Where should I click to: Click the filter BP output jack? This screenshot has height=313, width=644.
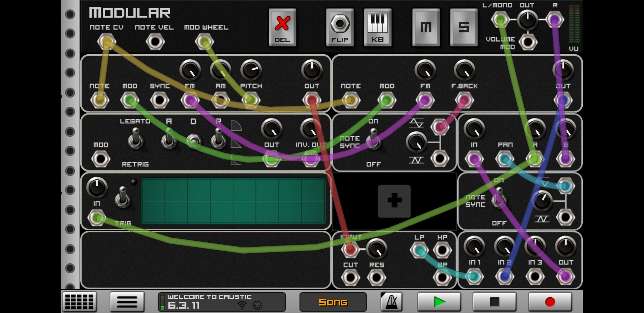(442, 277)
